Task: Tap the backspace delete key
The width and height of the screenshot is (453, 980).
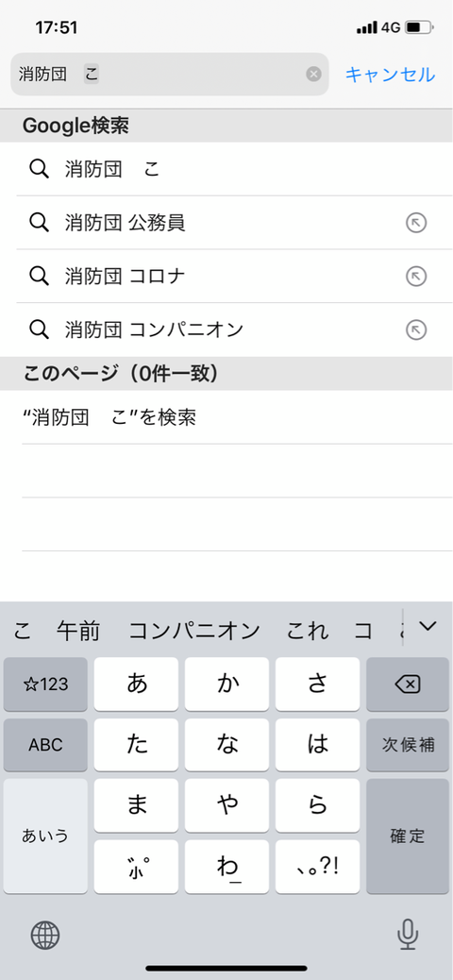Action: click(x=408, y=684)
